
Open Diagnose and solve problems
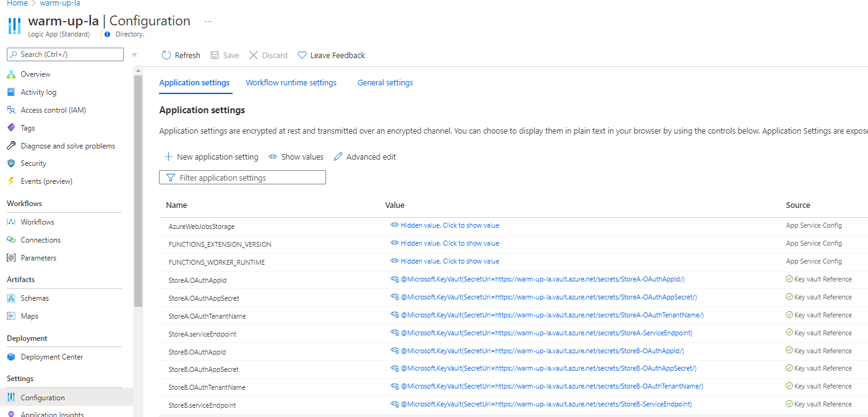pos(68,146)
